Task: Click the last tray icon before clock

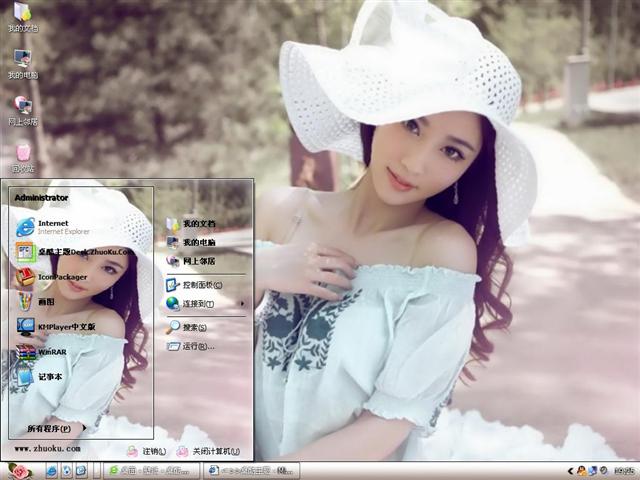Action: pyautogui.click(x=604, y=471)
